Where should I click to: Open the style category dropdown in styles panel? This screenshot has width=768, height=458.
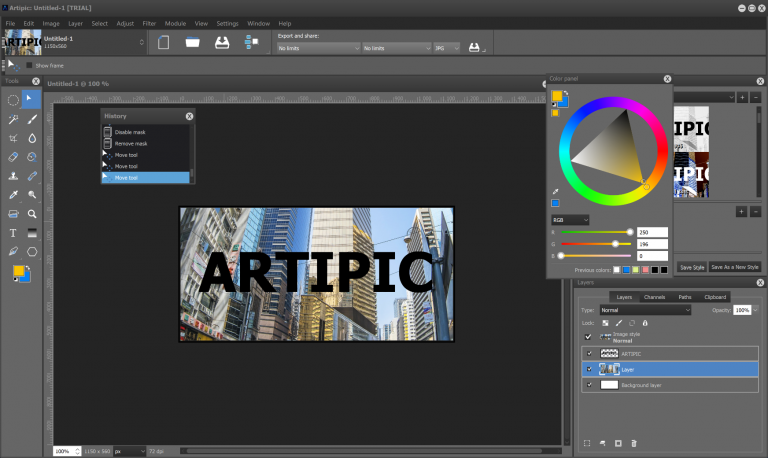point(704,97)
